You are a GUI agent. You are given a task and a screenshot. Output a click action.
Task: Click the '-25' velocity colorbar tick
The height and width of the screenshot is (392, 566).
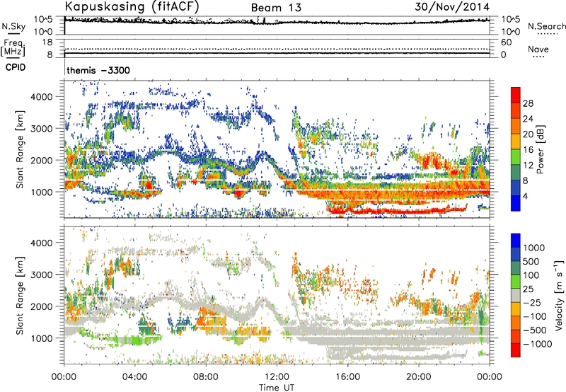[x=531, y=302]
